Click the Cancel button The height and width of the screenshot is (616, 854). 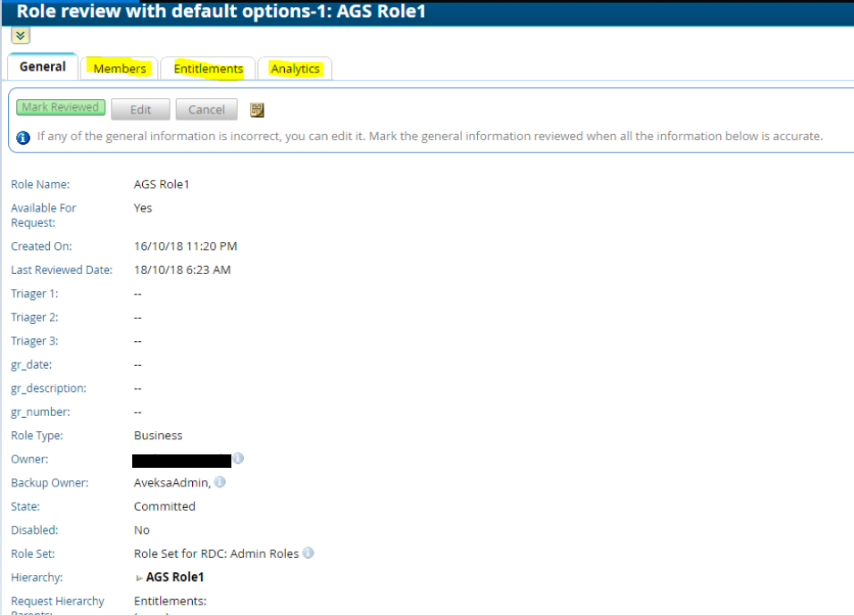(x=206, y=110)
